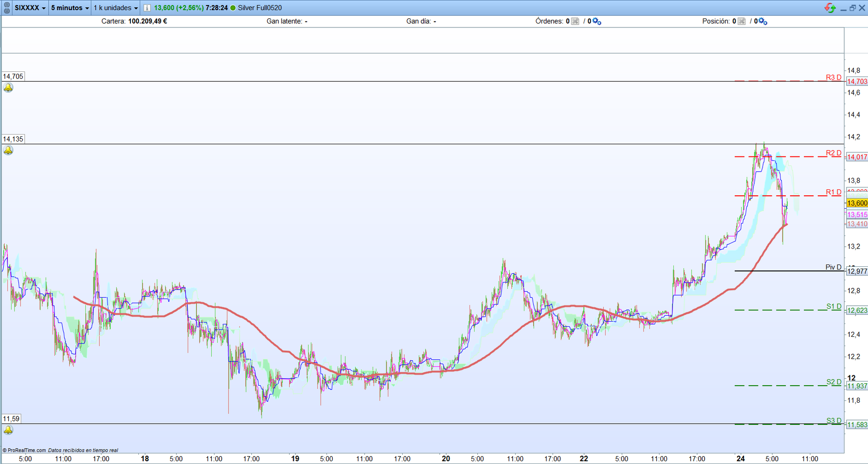
Task: Select the 11,59 line price label
Action: (x=11, y=419)
